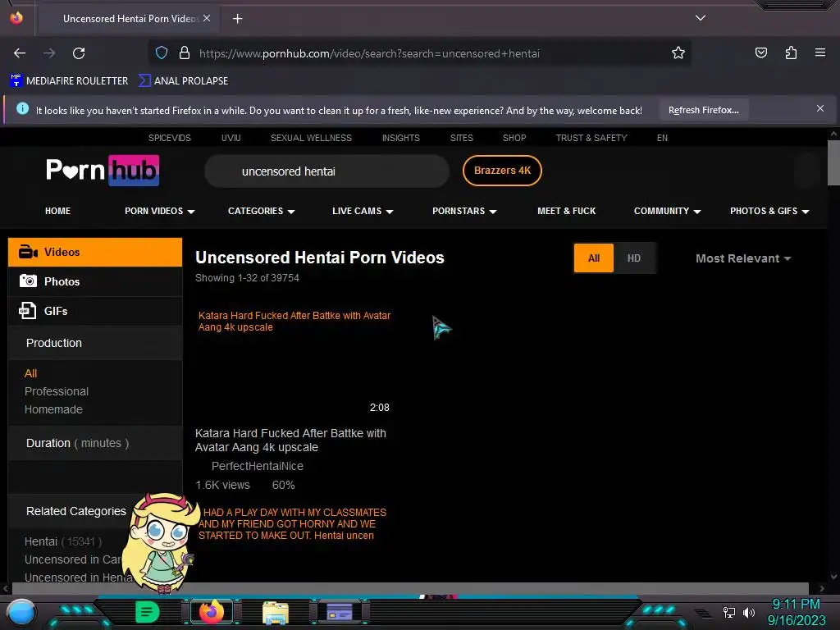Open the Extensions puzzle icon

pos(791,52)
